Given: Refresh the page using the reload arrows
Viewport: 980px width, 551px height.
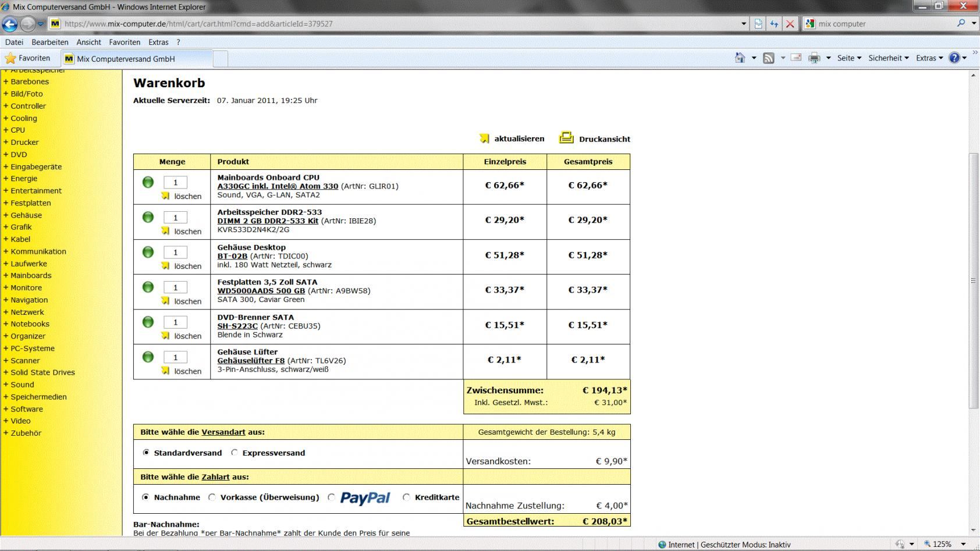Looking at the screenshot, I should pyautogui.click(x=774, y=24).
